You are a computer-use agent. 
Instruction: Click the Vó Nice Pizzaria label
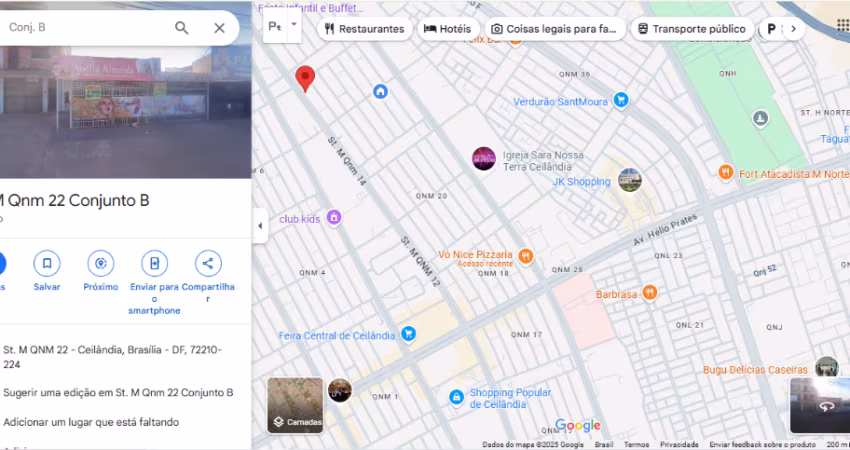[x=475, y=254]
